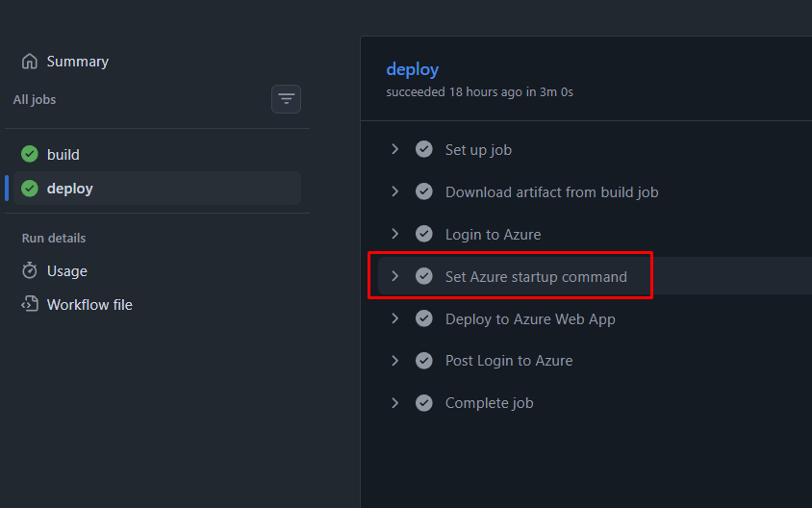812x508 pixels.
Task: Expand the Login to Azure step chevron
Action: pos(395,234)
